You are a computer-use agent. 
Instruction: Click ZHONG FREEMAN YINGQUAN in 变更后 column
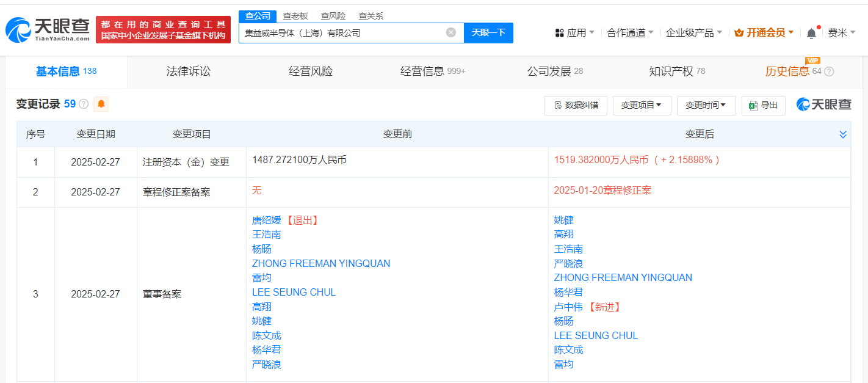(623, 278)
